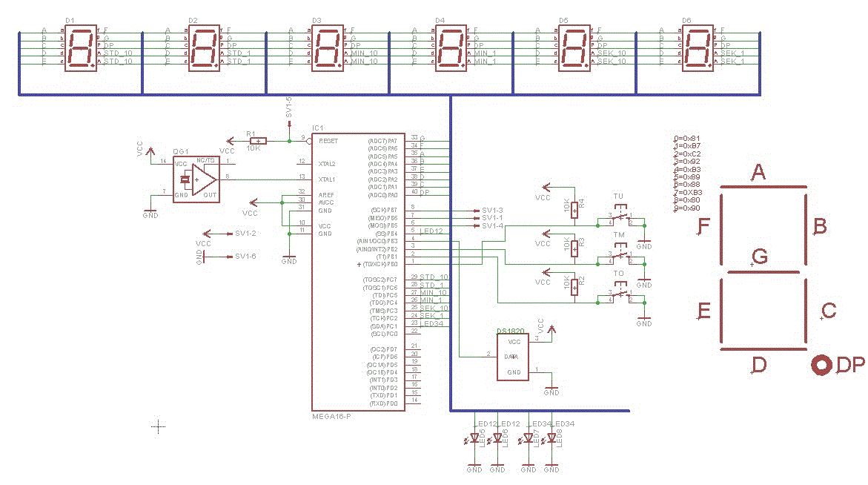Click segment letter E in the legend
868x485 pixels.
point(703,311)
